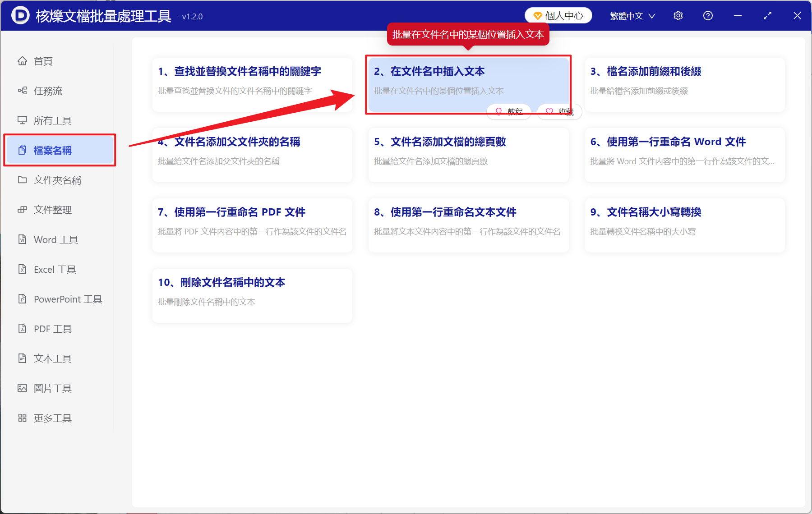This screenshot has height=514, width=812.
Task: Click the app logo icon top-left
Action: [20, 15]
